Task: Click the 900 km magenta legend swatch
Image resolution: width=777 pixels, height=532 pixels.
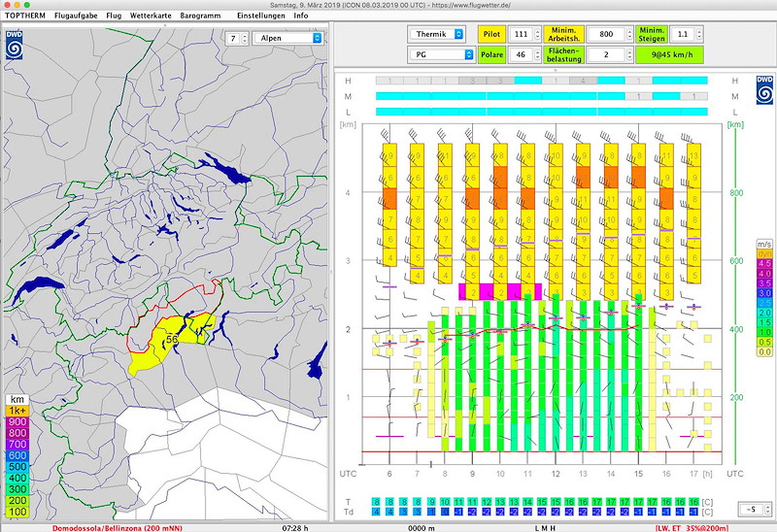Action: [x=17, y=423]
